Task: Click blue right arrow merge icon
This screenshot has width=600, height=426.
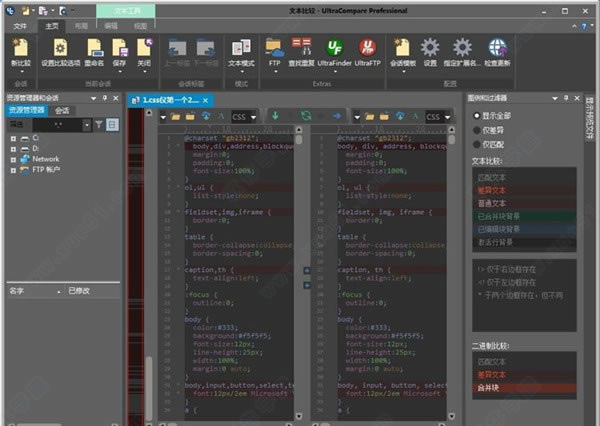Action: (x=337, y=116)
